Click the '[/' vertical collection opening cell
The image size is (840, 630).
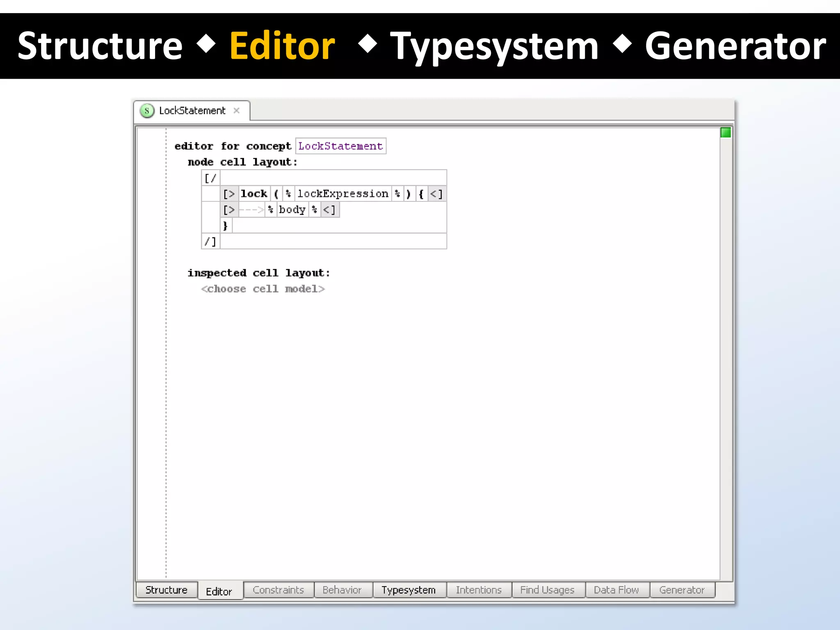click(210, 178)
